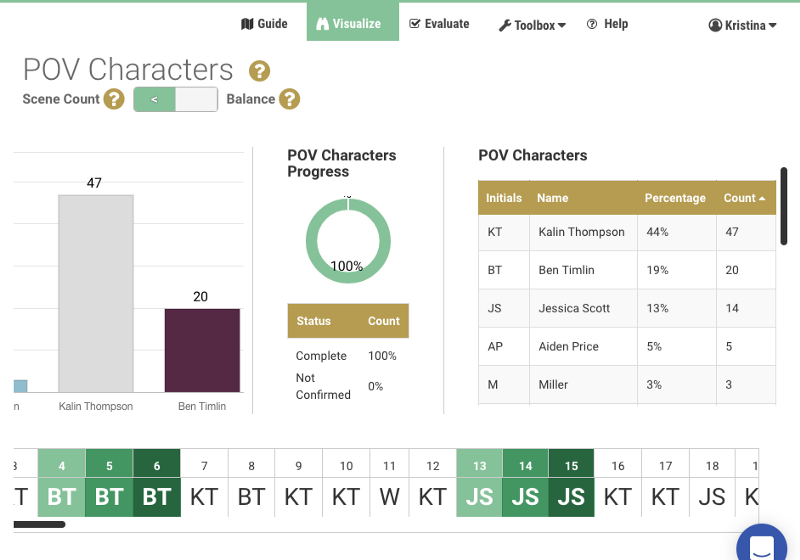Click the Scene Count help question icon
800x560 pixels.
tap(114, 99)
